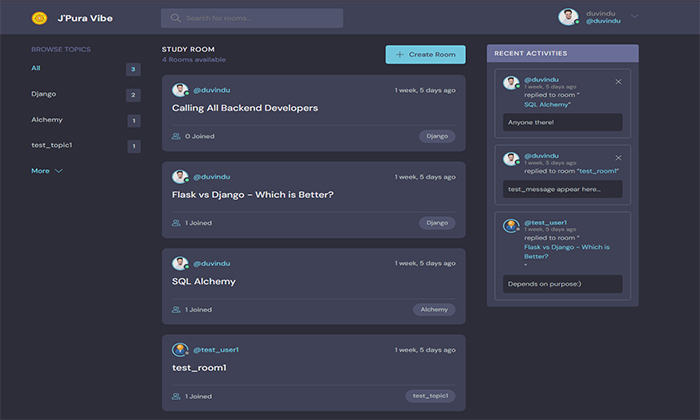Click host avatar on Flask vs Django card
The image size is (700, 420).
click(x=180, y=177)
